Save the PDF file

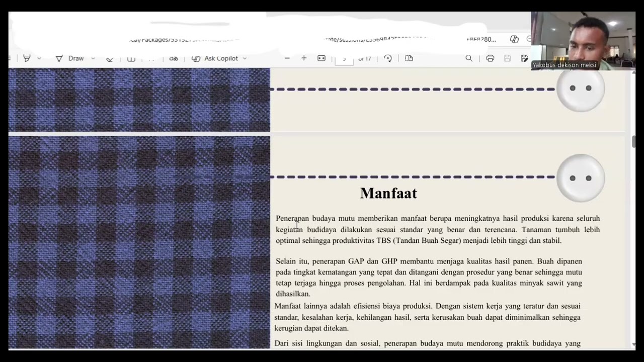click(x=507, y=58)
